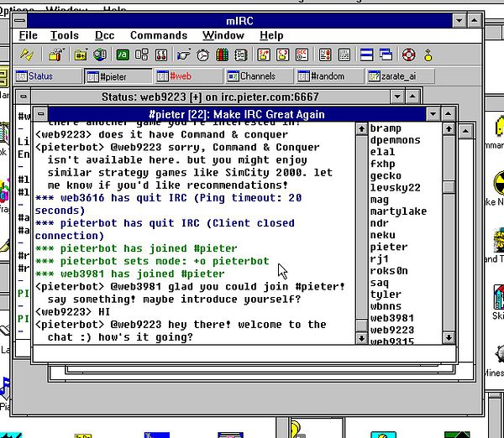504x438 pixels.
Task: Open the Channels folder toolbar icon
Action: [81, 55]
